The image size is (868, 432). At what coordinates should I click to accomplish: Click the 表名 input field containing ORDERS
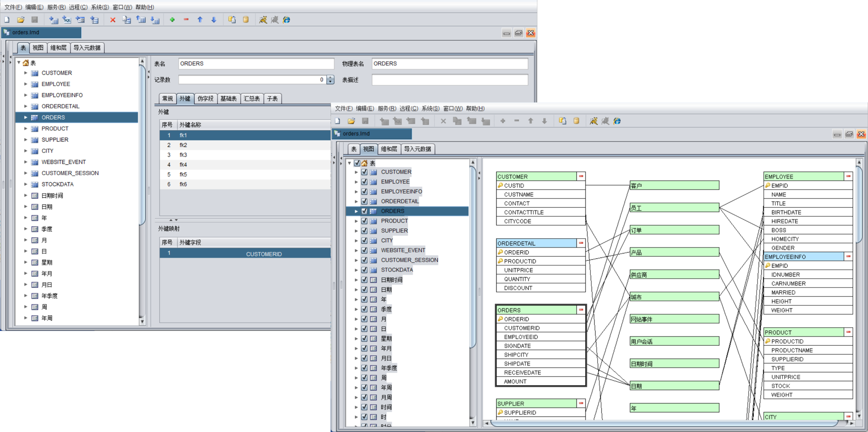click(256, 64)
